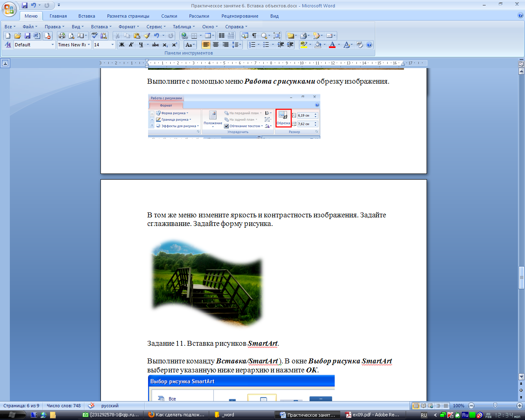Open the Правка menu
This screenshot has width=525, height=420.
(55, 27)
